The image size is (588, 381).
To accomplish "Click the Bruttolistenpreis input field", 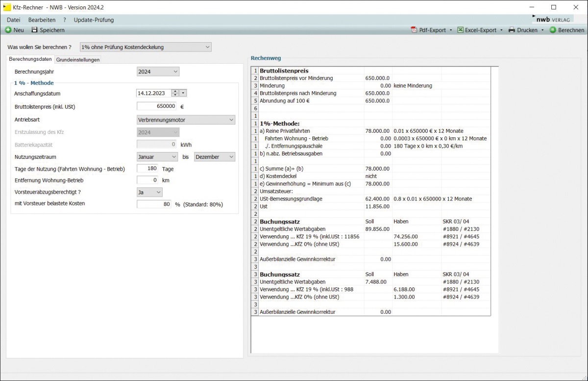I will [157, 106].
